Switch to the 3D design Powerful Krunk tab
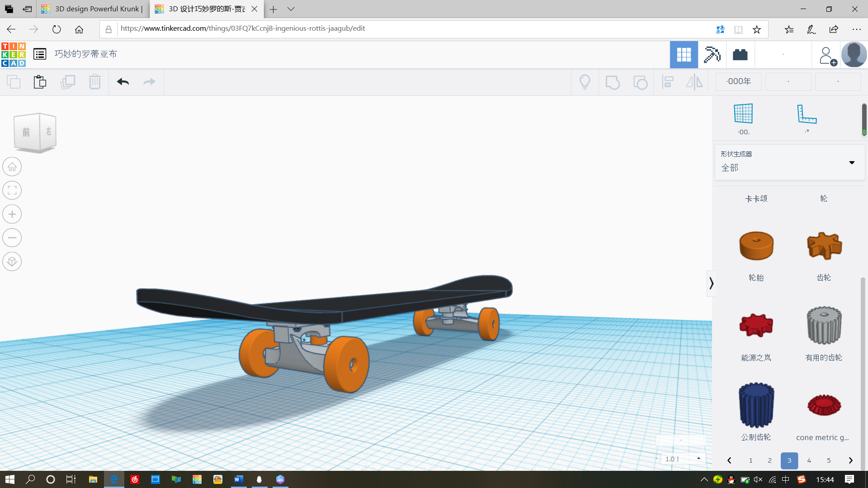 [x=93, y=9]
